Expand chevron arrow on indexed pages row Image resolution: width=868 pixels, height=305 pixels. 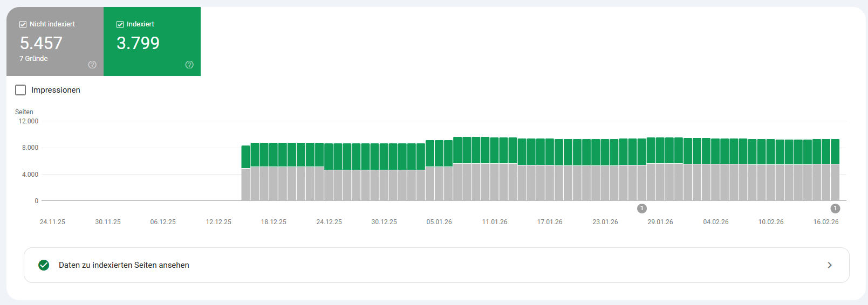(x=830, y=265)
